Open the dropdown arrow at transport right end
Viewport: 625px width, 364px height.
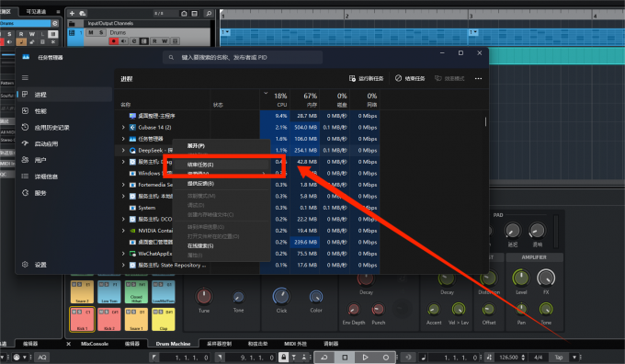click(574, 358)
